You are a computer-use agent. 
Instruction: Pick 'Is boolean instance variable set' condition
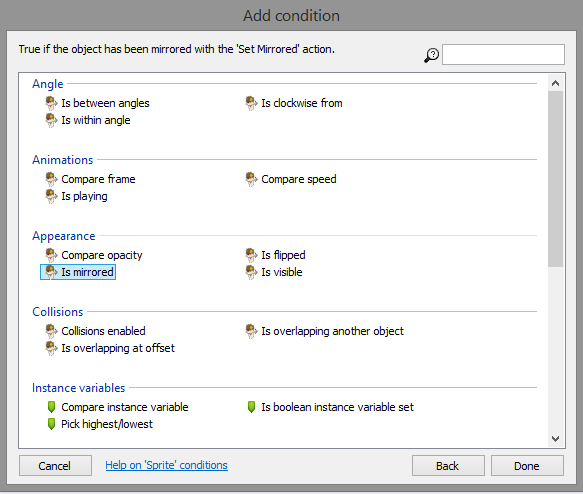[x=330, y=407]
